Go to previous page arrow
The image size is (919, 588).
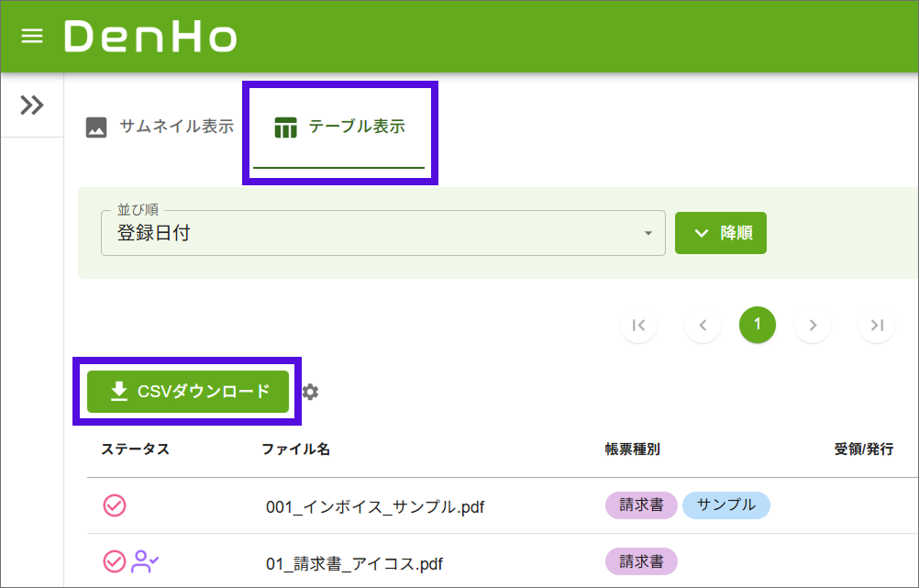point(703,325)
